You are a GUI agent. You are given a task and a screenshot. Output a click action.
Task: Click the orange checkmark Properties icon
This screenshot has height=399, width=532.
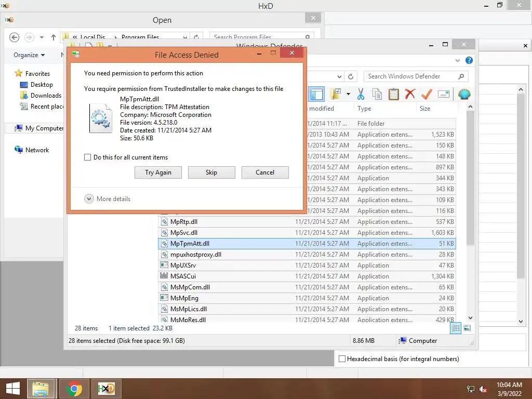pos(427,94)
